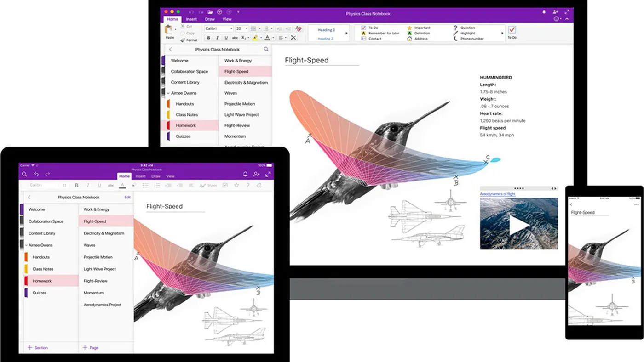Viewport: 644px width, 362px height.
Task: Clear formatting with the X icon
Action: point(294,38)
